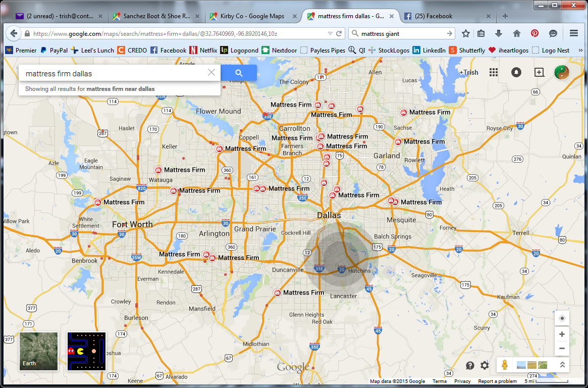
Task: Open the Netflix bookmark
Action: pyautogui.click(x=203, y=51)
